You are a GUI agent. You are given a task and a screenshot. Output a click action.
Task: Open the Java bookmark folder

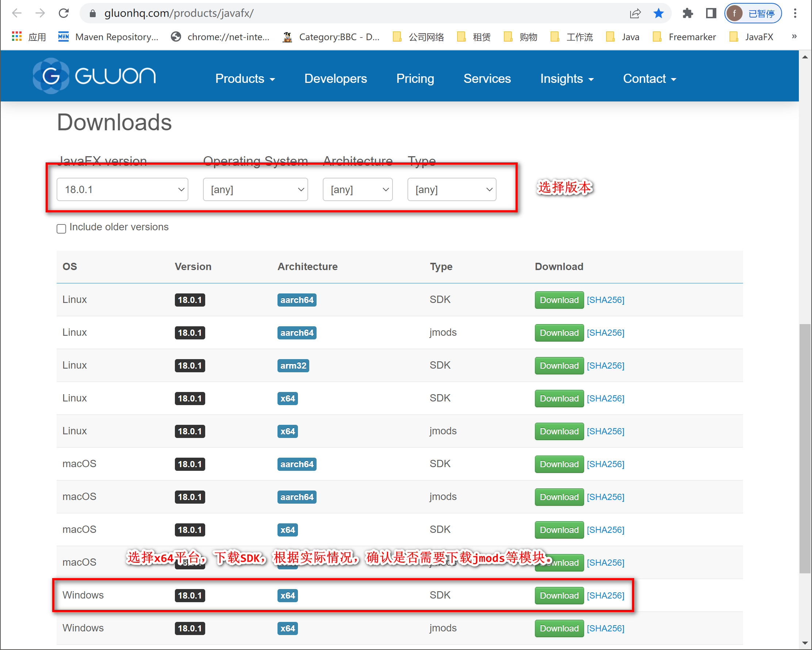[623, 37]
